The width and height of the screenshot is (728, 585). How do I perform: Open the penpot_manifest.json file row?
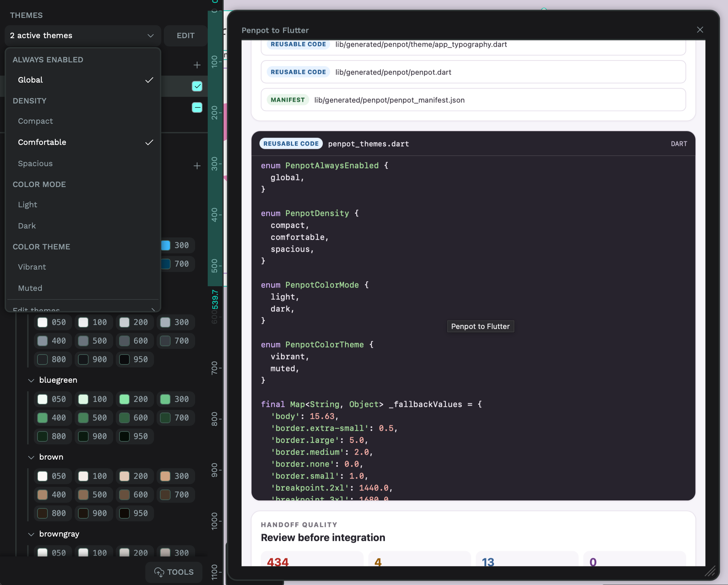click(x=473, y=100)
